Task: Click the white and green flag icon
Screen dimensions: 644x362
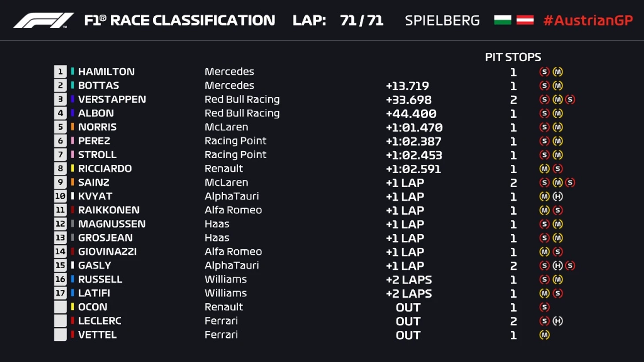Action: [502, 20]
